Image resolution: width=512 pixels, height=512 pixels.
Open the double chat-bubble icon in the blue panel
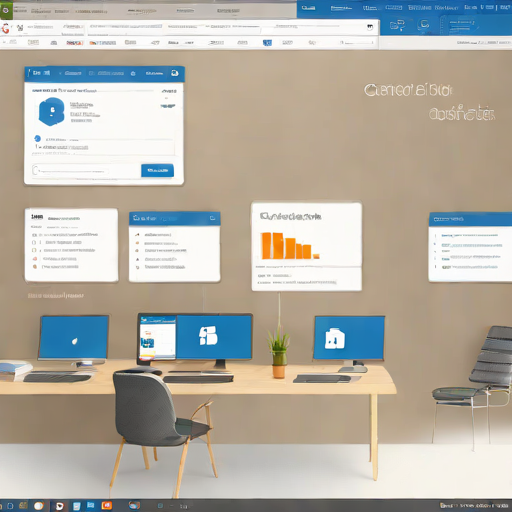[x=397, y=25]
